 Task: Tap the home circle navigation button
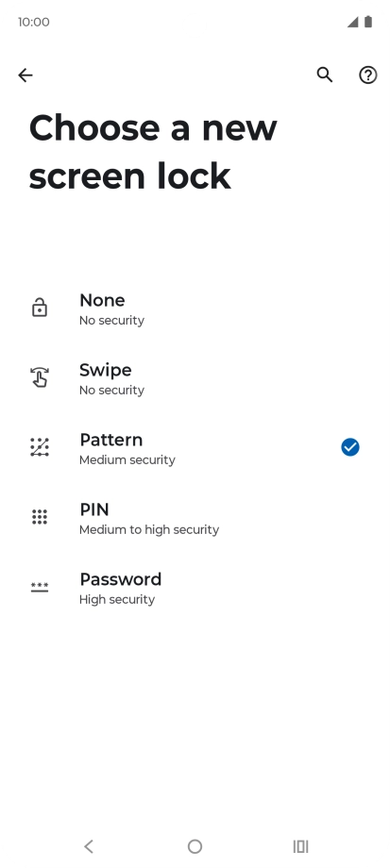coord(195,846)
